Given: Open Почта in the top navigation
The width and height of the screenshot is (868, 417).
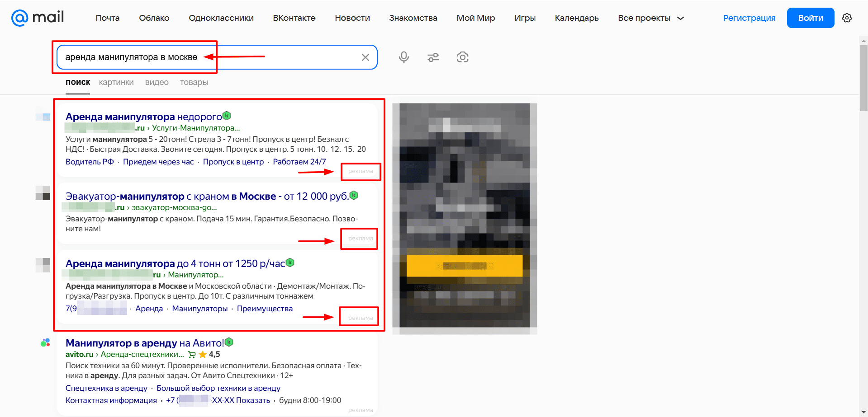Looking at the screenshot, I should point(108,18).
